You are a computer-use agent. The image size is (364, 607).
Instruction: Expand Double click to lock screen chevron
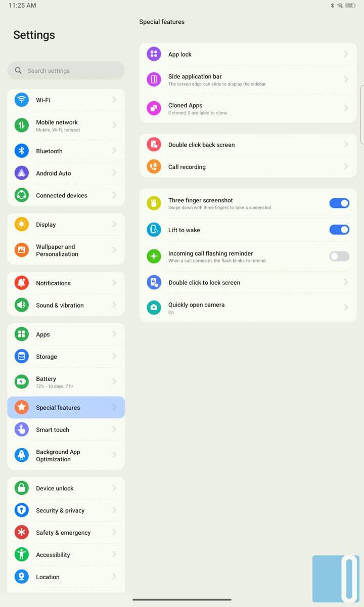(346, 282)
